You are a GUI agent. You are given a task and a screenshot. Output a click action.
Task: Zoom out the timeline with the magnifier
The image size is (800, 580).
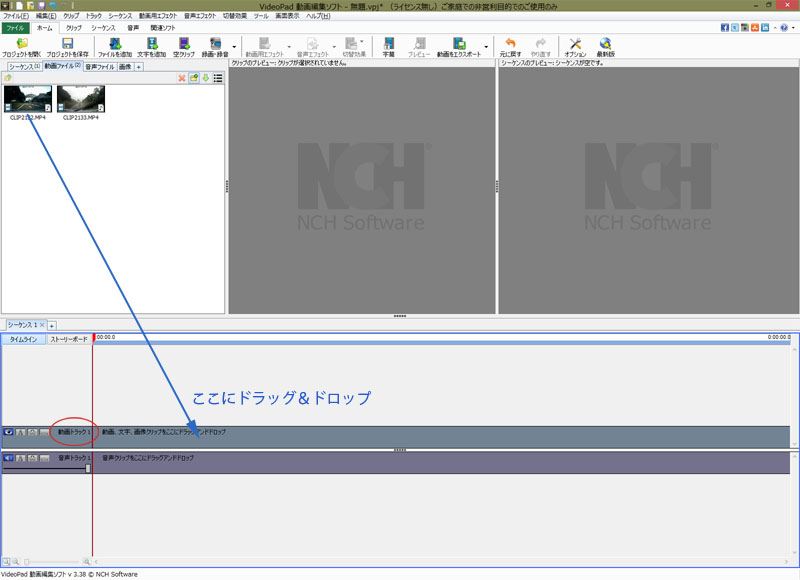coord(16,562)
